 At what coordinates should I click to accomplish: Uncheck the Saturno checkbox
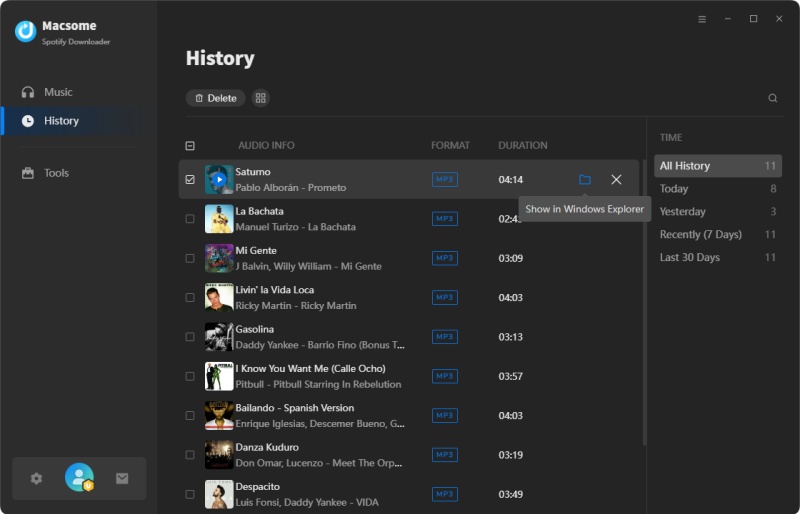pos(190,180)
